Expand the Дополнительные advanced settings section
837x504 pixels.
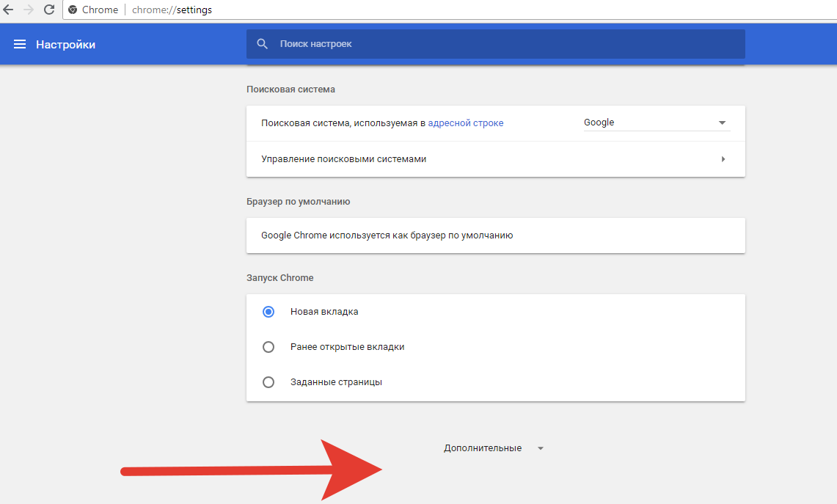pos(483,448)
